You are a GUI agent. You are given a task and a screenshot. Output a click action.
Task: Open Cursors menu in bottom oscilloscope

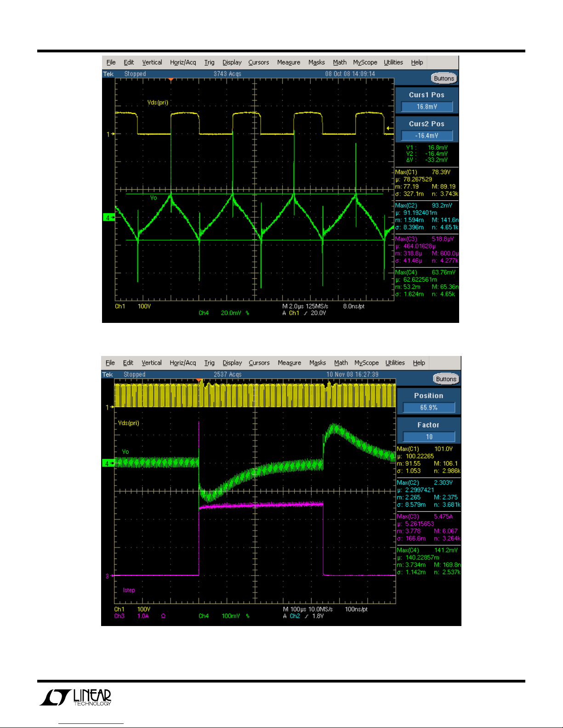tap(259, 363)
